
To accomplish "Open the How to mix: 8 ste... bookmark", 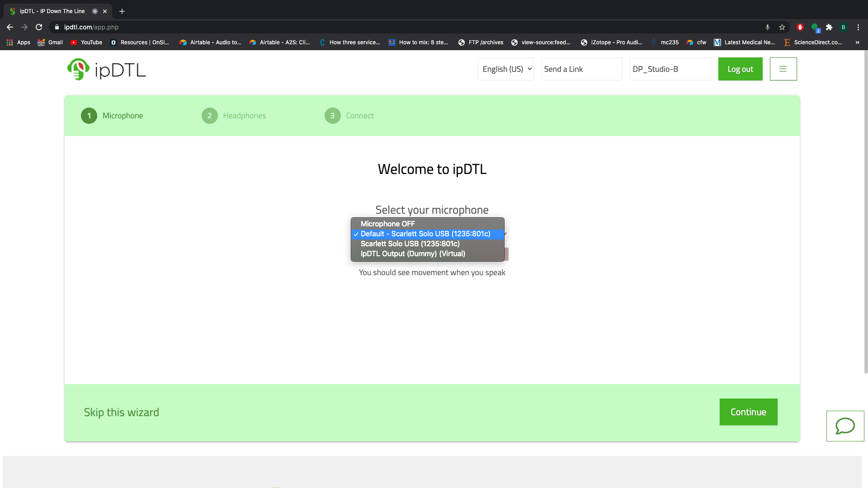I will coord(418,42).
